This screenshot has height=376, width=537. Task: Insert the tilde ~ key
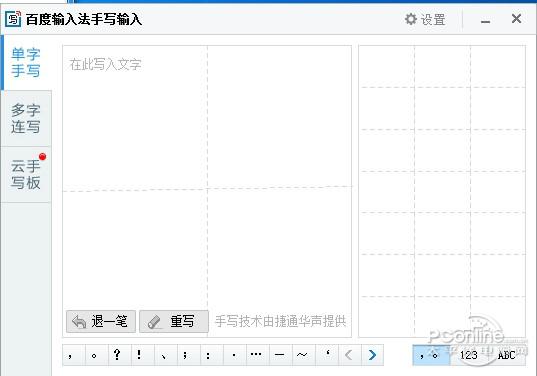(x=304, y=355)
